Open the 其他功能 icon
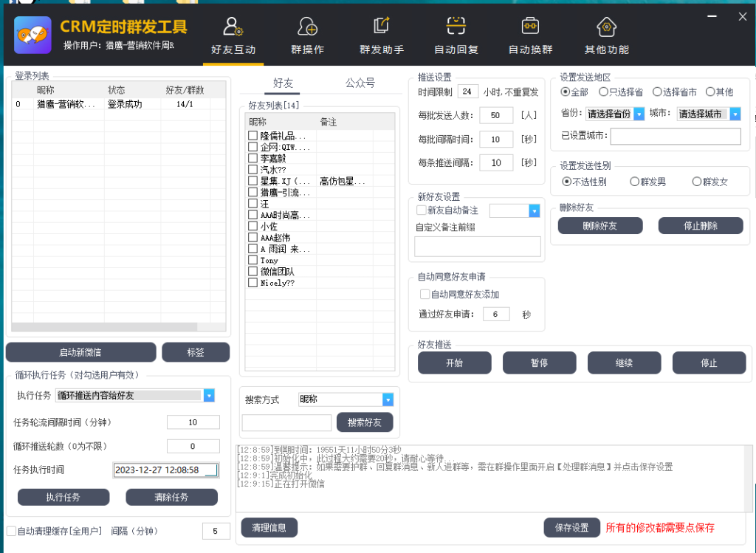 [x=606, y=27]
